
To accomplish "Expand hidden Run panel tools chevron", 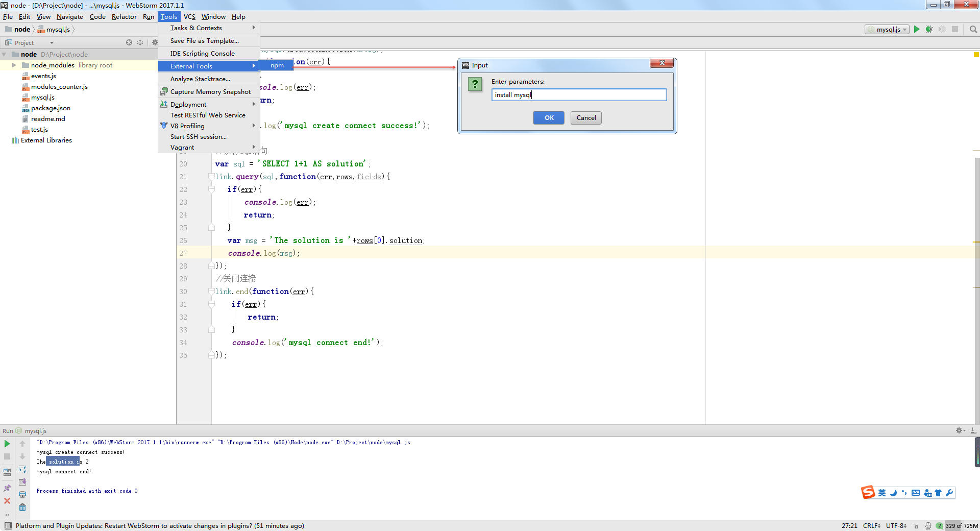I will (7, 515).
